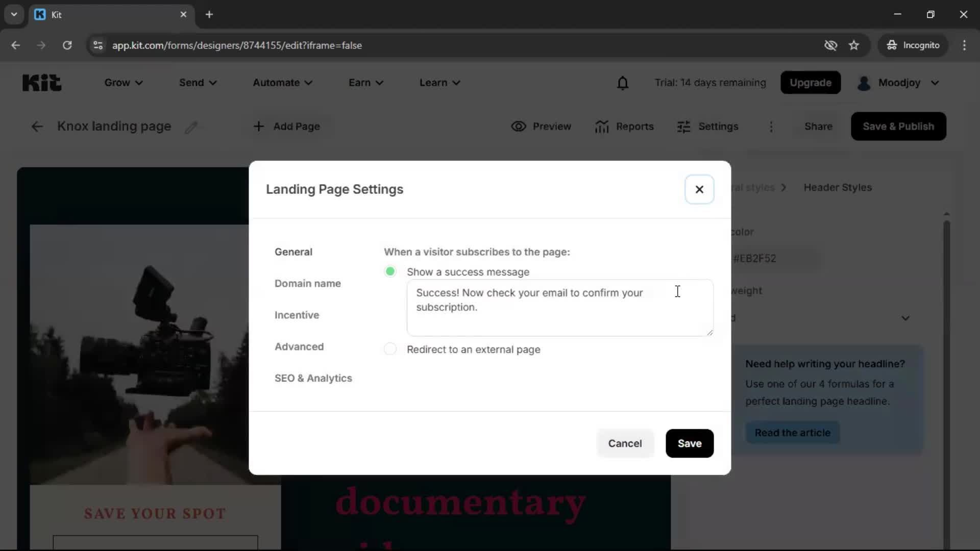The height and width of the screenshot is (551, 980).
Task: Open the Advanced settings section
Action: [299, 346]
